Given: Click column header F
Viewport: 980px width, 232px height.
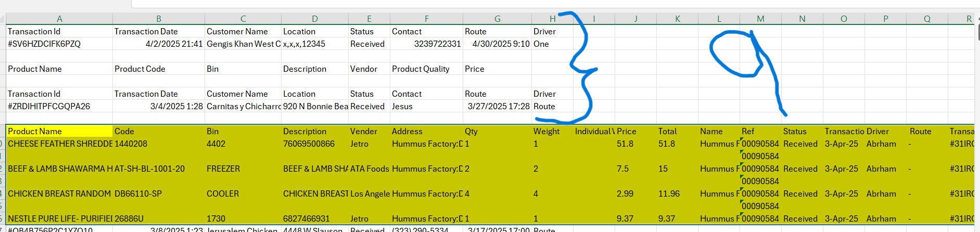Looking at the screenshot, I should (x=426, y=19).
